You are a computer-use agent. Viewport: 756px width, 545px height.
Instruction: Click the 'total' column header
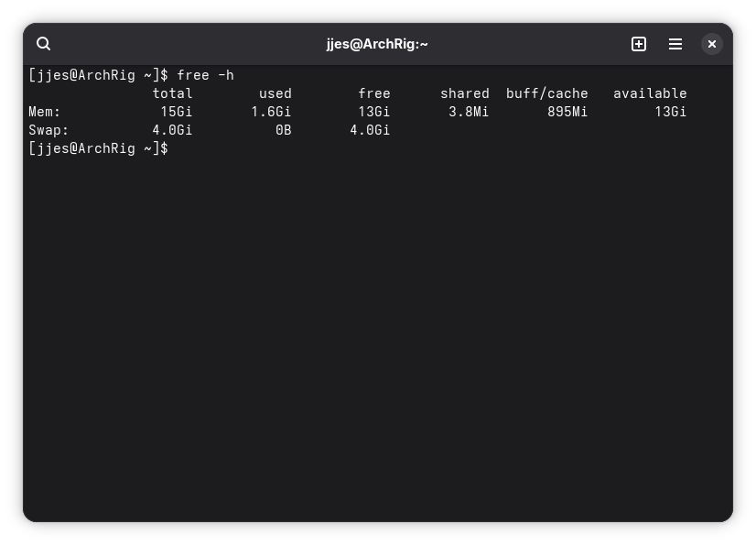click(x=172, y=93)
